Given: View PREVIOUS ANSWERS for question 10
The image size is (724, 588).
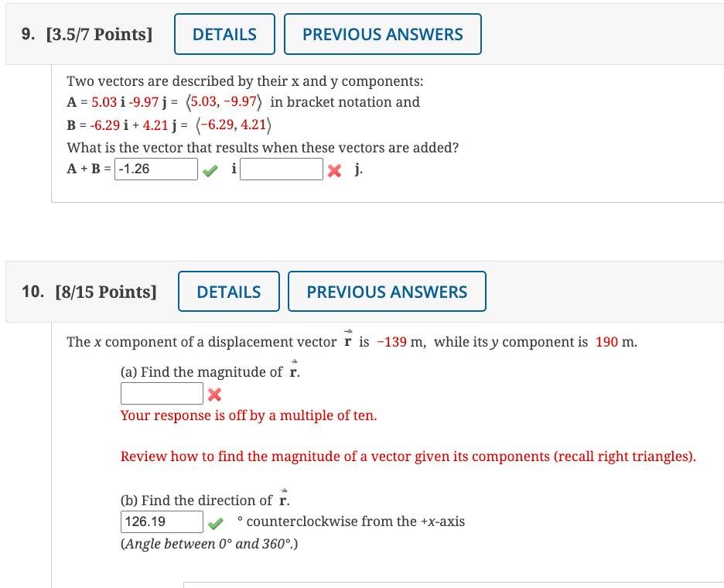Looking at the screenshot, I should click(x=387, y=292).
